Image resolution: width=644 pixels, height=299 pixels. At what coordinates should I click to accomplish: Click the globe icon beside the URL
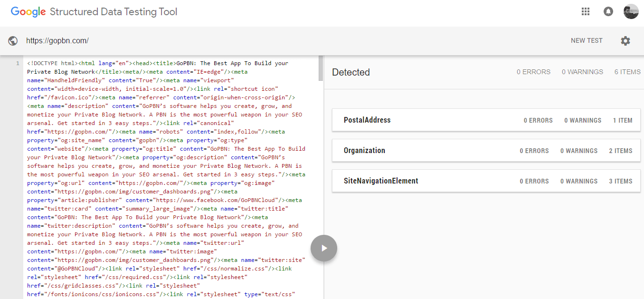pyautogui.click(x=13, y=41)
